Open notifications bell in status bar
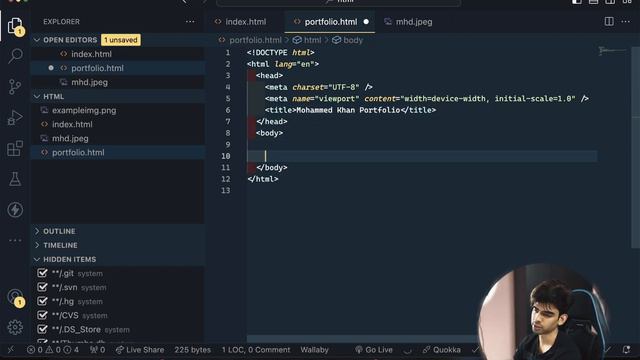Image resolution: width=640 pixels, height=360 pixels. (627, 350)
